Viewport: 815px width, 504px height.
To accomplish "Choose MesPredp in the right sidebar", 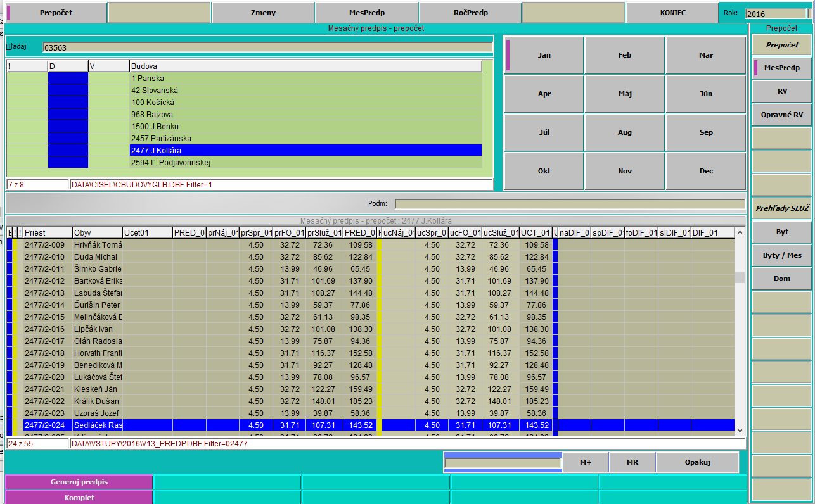I will [781, 68].
